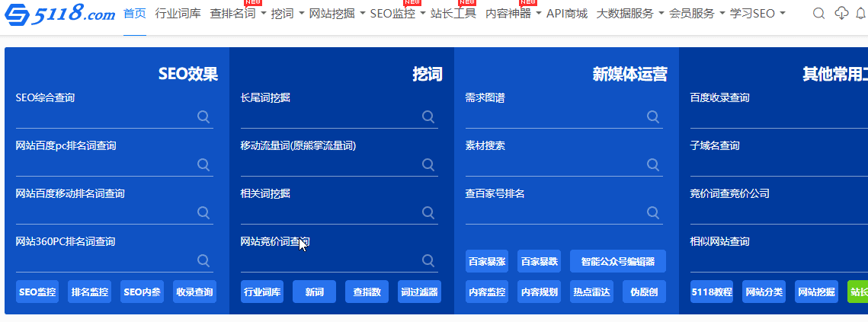Screen dimensions: 868x322
Task: Click 排名监控 button
Action: coord(90,292)
